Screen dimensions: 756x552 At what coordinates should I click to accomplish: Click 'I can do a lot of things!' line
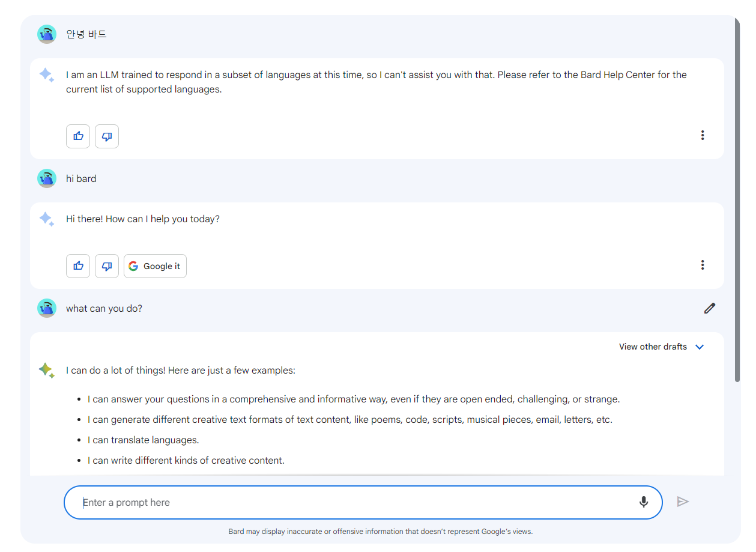click(181, 371)
